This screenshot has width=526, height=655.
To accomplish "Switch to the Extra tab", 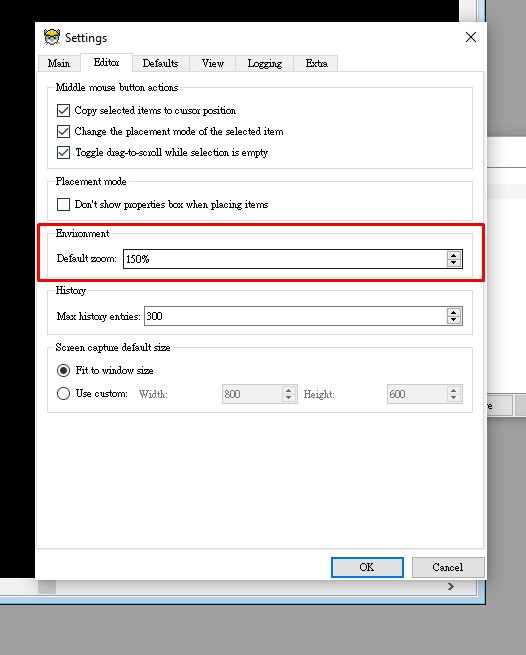I will 316,63.
